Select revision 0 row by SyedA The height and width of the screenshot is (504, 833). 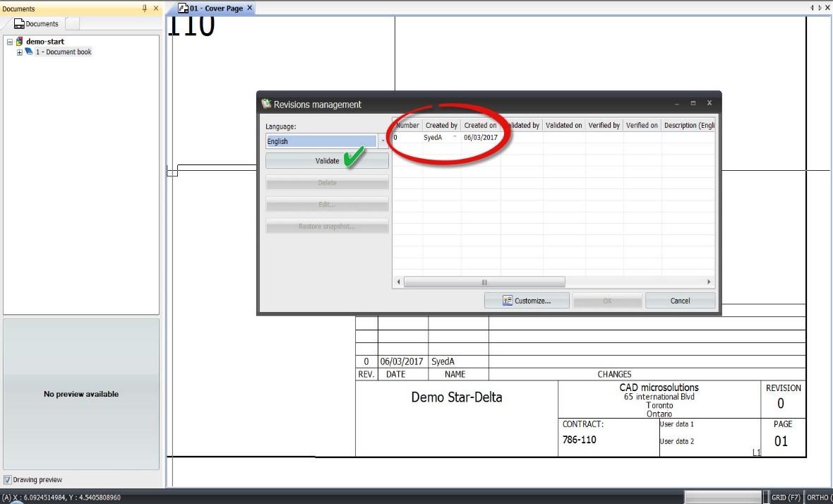click(553, 138)
